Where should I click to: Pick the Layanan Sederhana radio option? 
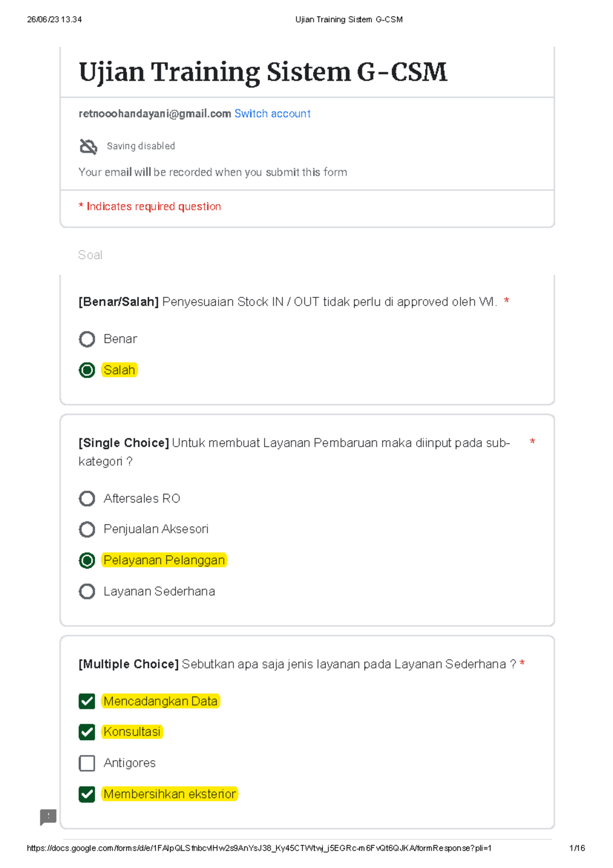87,591
